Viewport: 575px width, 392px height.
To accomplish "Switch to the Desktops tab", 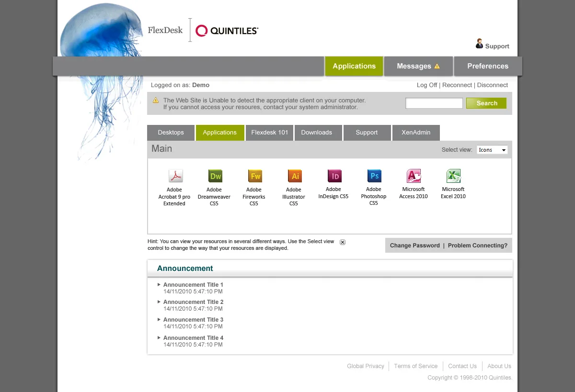I will (171, 133).
